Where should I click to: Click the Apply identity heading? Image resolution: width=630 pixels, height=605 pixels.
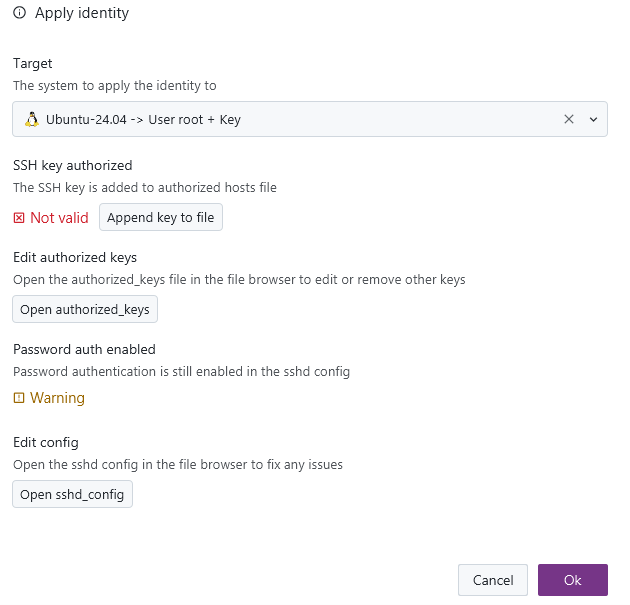82,14
